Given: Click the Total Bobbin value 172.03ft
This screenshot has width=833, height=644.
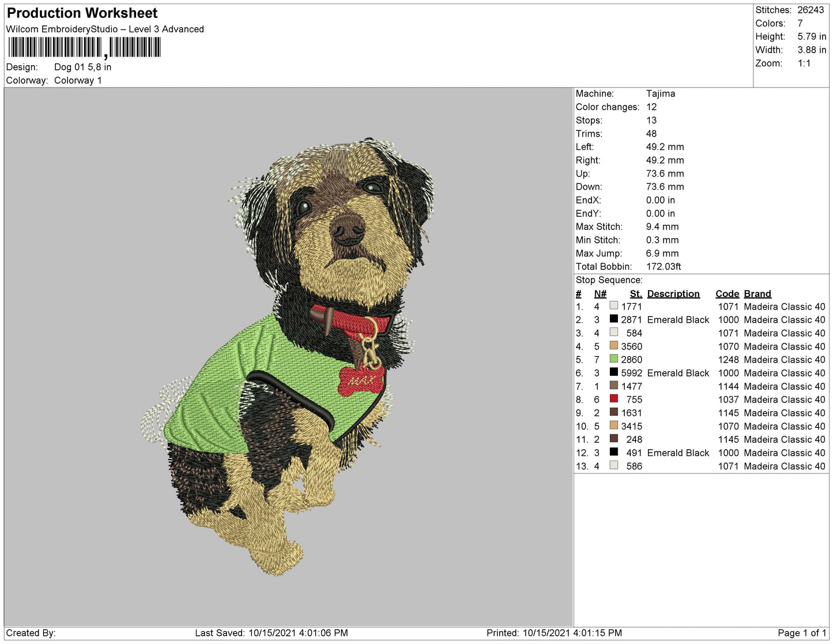Looking at the screenshot, I should [x=664, y=266].
